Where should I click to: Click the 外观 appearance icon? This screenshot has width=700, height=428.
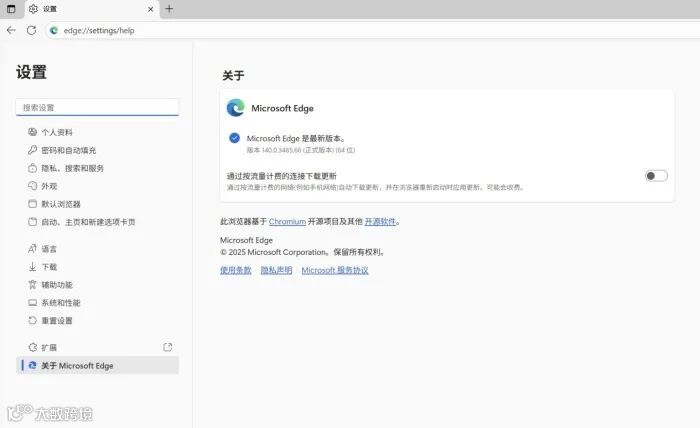click(x=32, y=186)
